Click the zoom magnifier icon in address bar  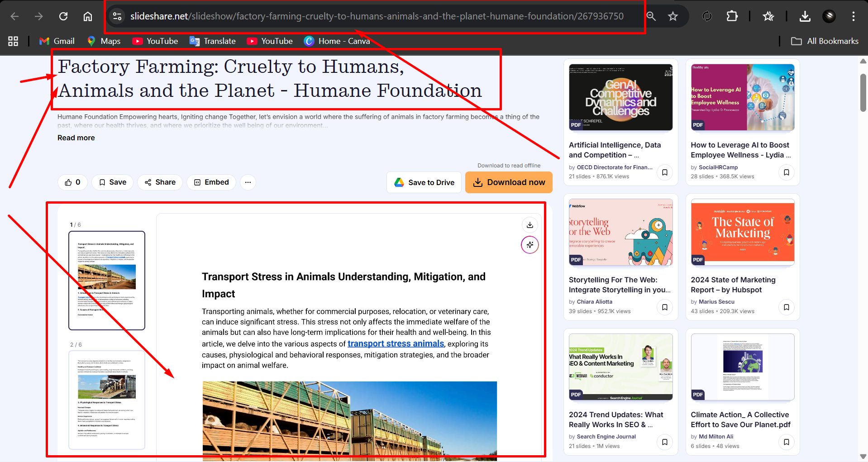pyautogui.click(x=651, y=16)
